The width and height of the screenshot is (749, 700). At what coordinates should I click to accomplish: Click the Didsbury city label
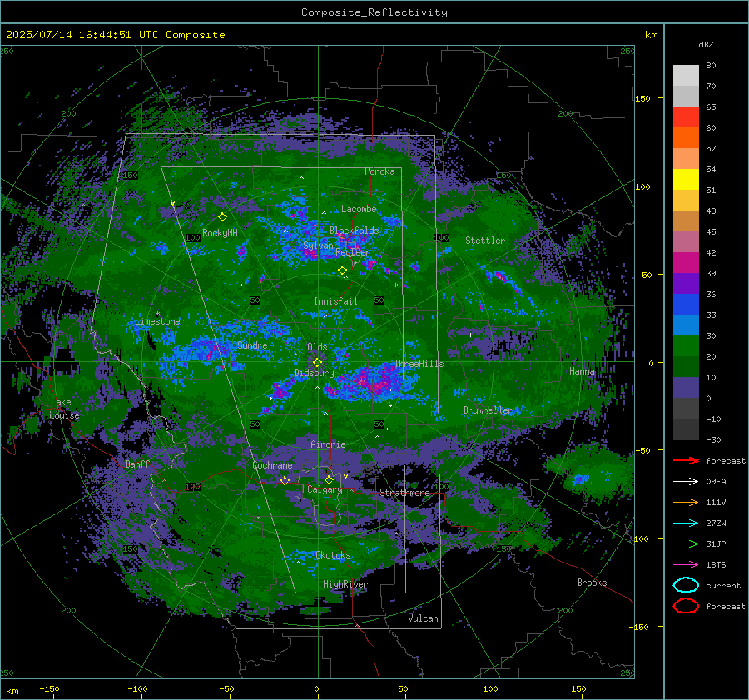[314, 373]
